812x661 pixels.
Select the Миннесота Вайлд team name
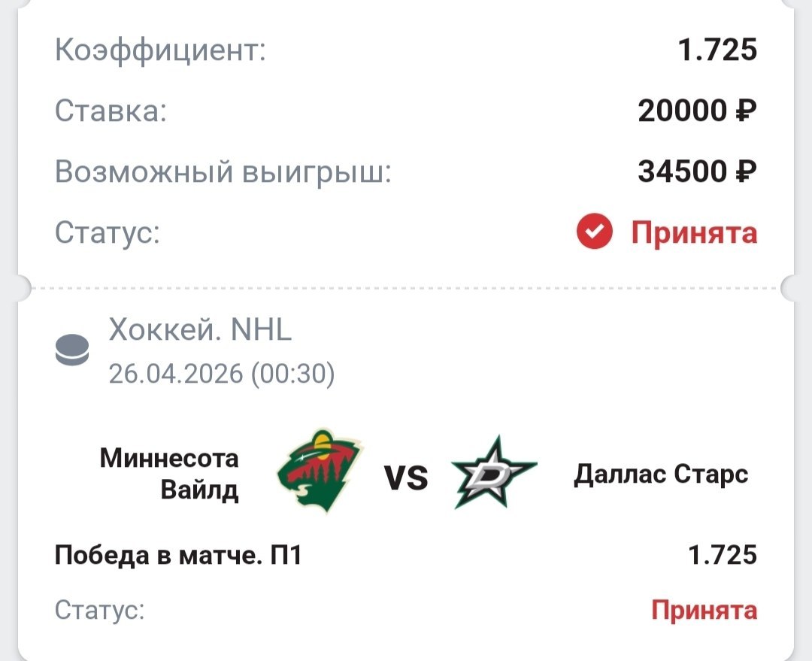click(169, 474)
